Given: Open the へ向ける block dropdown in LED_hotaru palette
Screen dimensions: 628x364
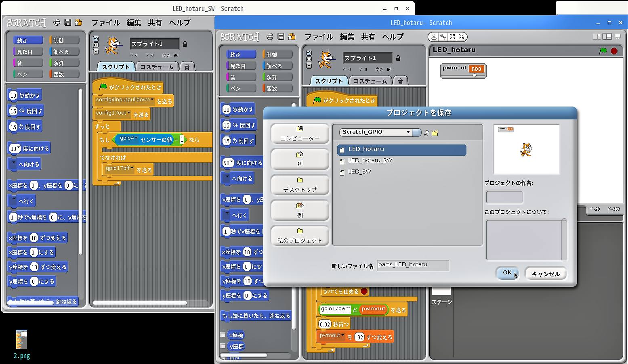Looking at the screenshot, I should 227,178.
